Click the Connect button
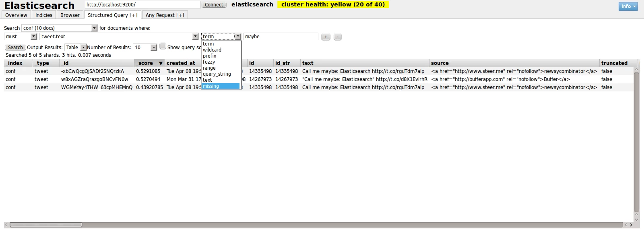This screenshot has height=232, width=644. [x=214, y=5]
